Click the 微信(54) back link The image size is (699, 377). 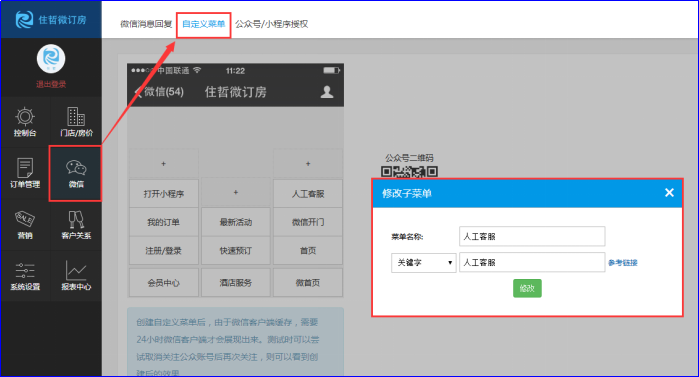[x=159, y=92]
